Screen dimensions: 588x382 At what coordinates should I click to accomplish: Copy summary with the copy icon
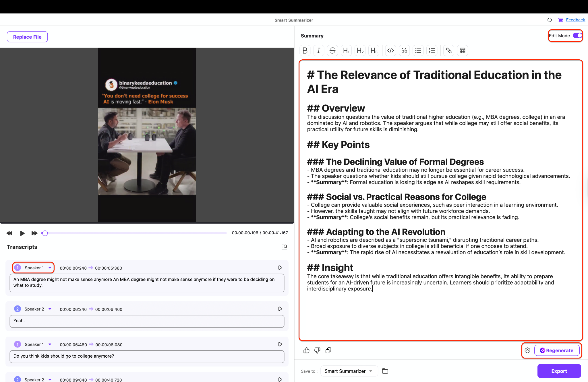coord(328,350)
